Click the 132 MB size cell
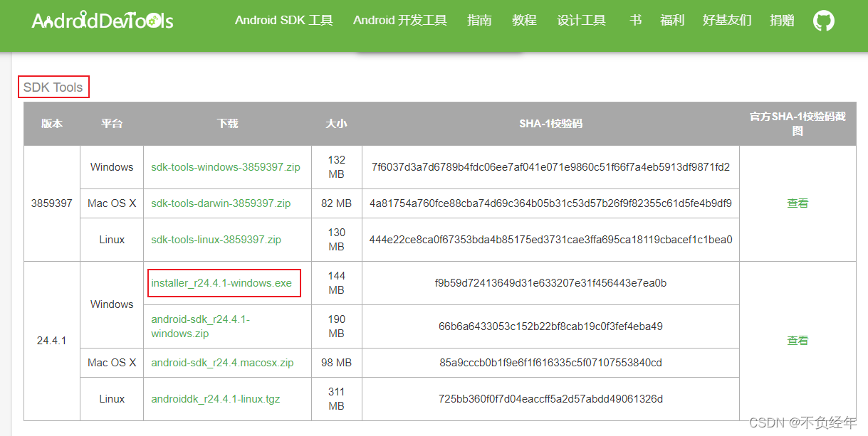The height and width of the screenshot is (436, 868). click(x=336, y=167)
